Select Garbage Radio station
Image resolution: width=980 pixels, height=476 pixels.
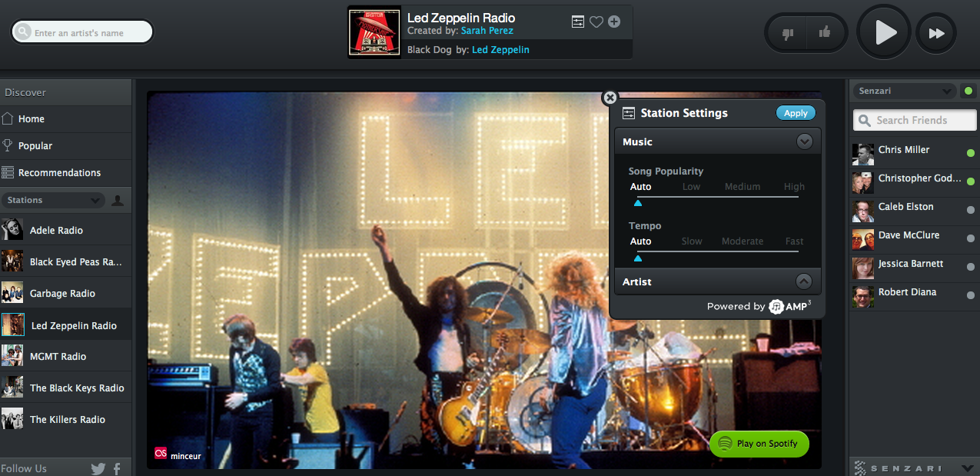click(66, 293)
